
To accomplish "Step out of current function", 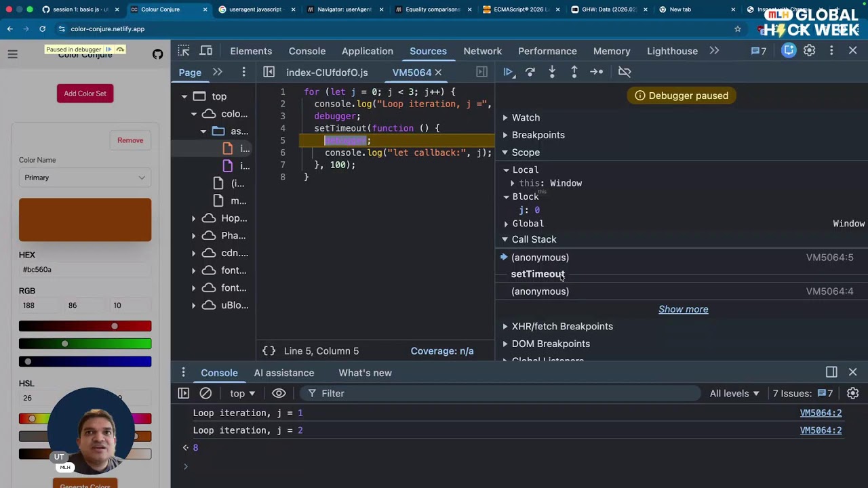I will point(574,72).
